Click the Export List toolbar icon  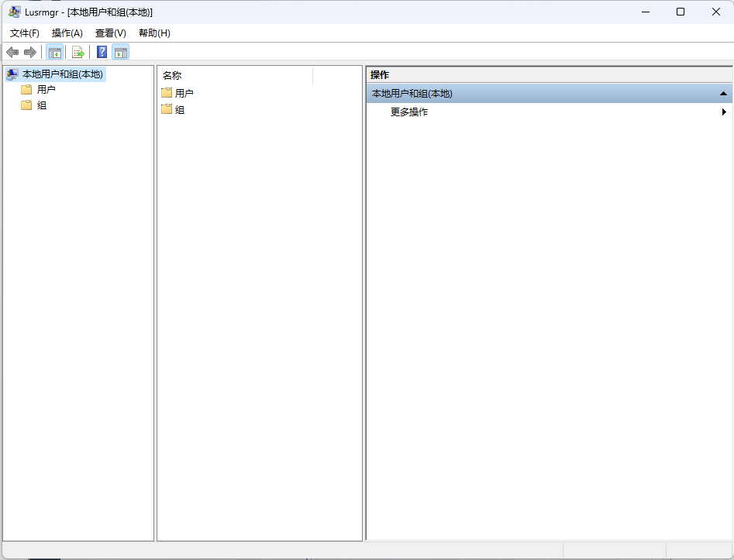click(x=78, y=52)
